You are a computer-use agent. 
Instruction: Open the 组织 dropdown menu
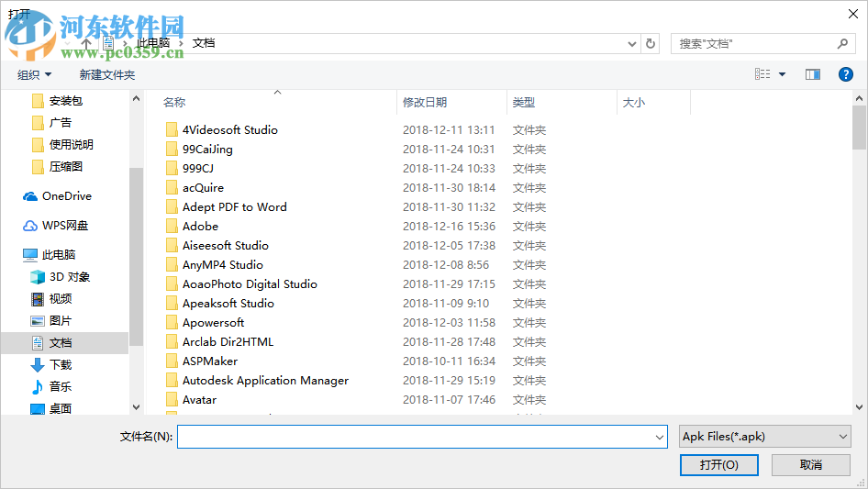34,74
